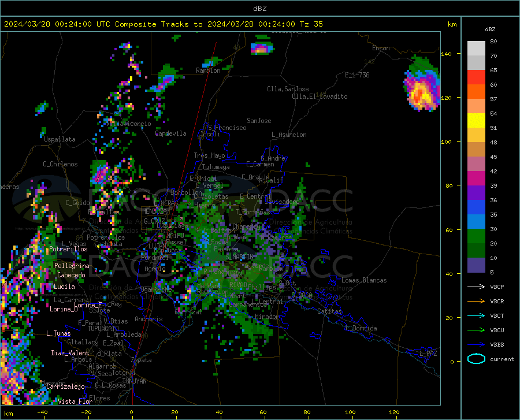
Task: Pick the light blue 30-35 dBZ swatch
Action: [476, 221]
